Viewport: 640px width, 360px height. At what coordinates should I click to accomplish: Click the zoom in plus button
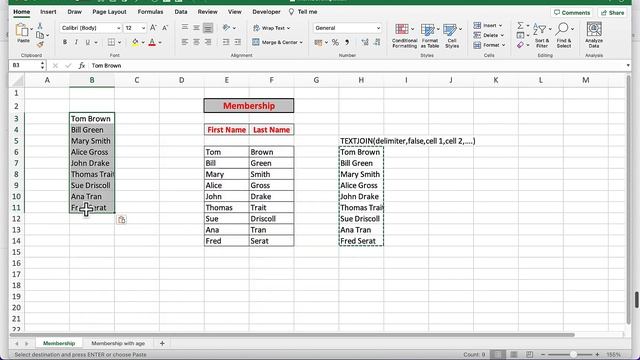(x=597, y=354)
